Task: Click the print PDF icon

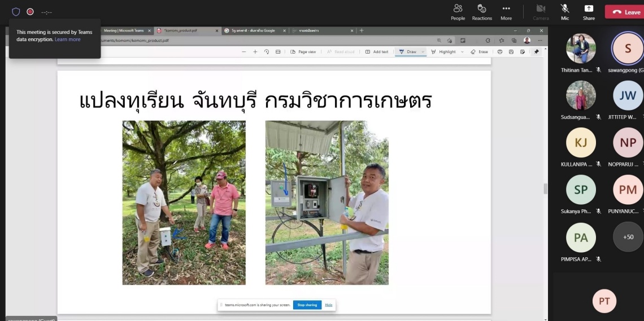Action: (500, 52)
